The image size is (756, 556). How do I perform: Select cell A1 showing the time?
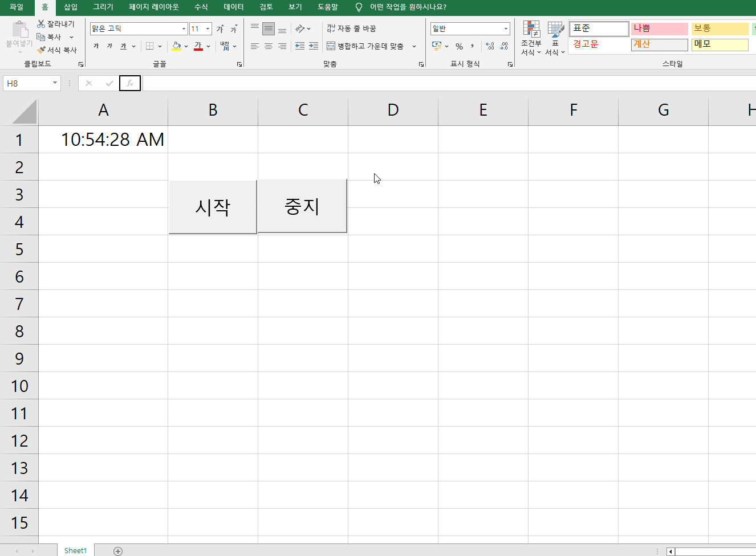(x=103, y=140)
